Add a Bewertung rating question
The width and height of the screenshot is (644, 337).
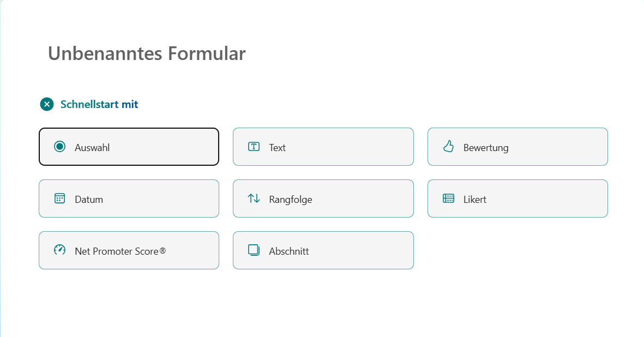(517, 147)
